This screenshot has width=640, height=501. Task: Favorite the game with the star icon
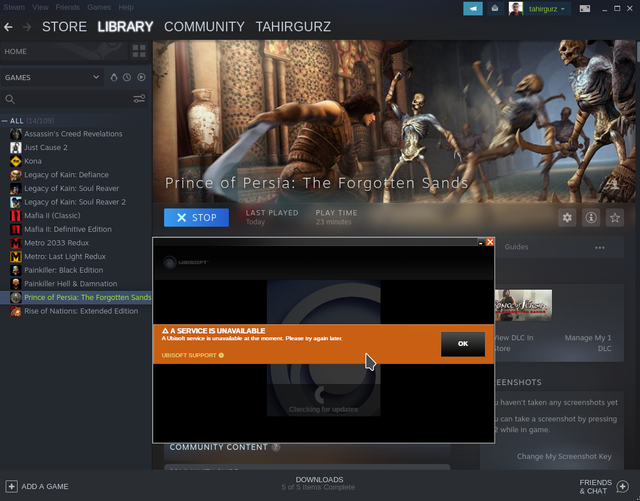(x=615, y=218)
